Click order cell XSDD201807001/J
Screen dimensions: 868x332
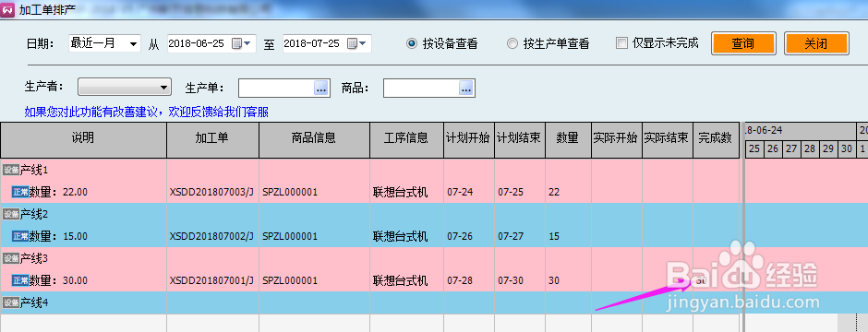(x=212, y=280)
